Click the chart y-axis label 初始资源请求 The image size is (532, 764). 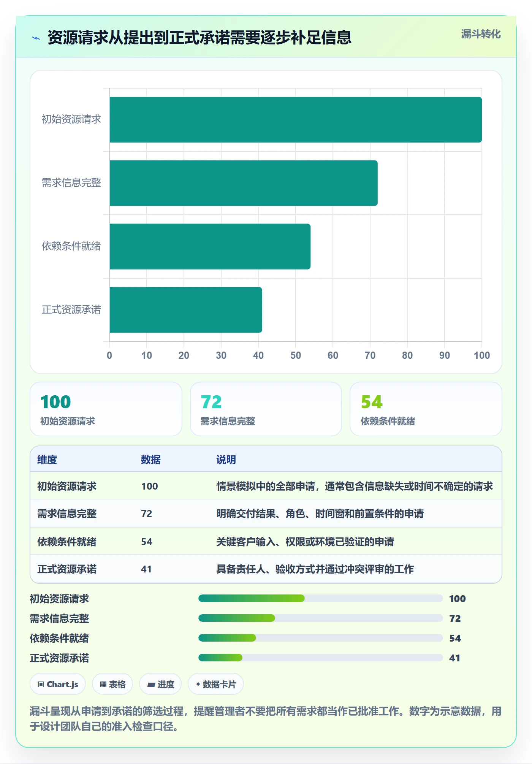[x=71, y=119]
